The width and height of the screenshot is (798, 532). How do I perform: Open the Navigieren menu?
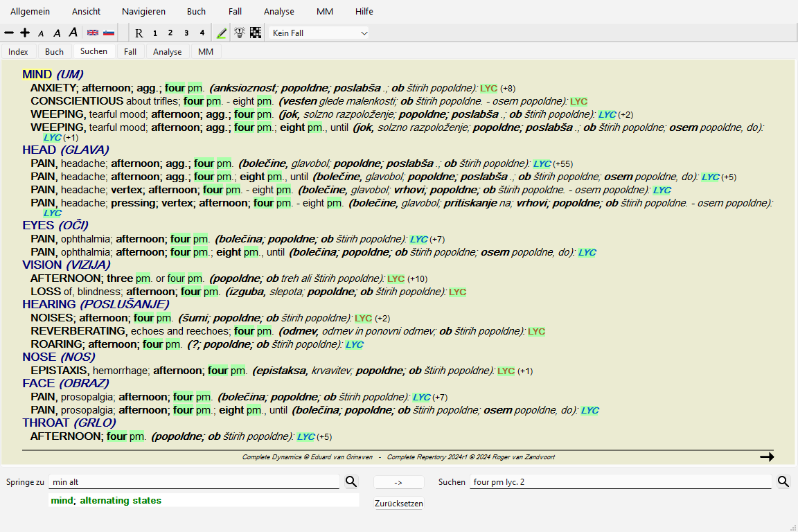pyautogui.click(x=143, y=12)
